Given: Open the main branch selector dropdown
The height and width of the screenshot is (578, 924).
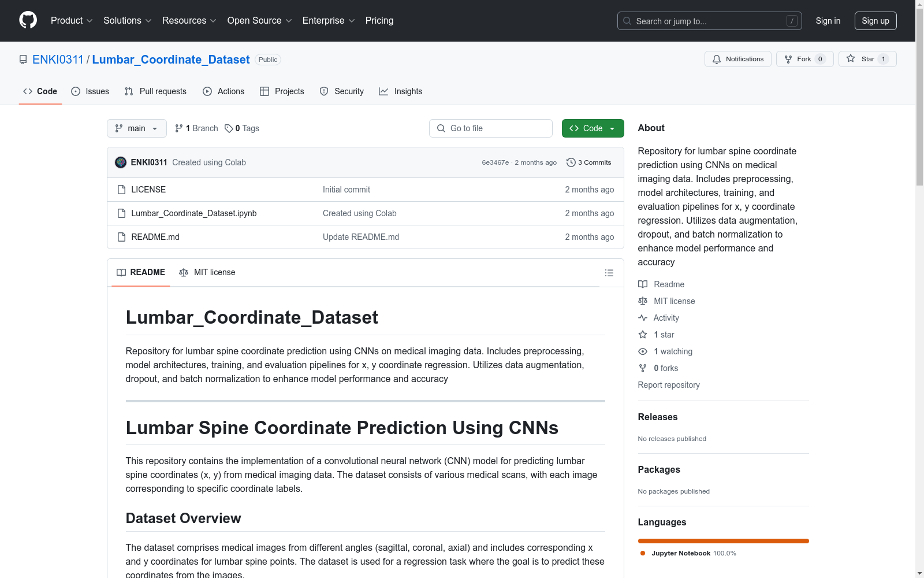Looking at the screenshot, I should click(x=137, y=128).
